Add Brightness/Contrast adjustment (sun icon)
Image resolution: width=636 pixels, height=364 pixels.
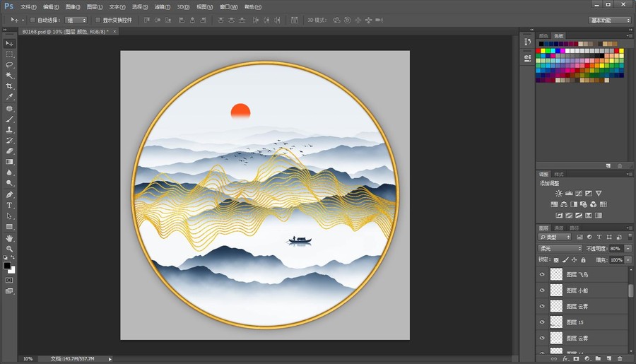pyautogui.click(x=559, y=194)
